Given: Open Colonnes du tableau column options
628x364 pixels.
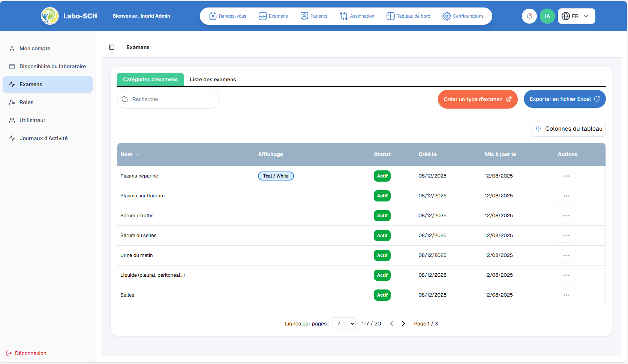Looking at the screenshot, I should pyautogui.click(x=569, y=129).
